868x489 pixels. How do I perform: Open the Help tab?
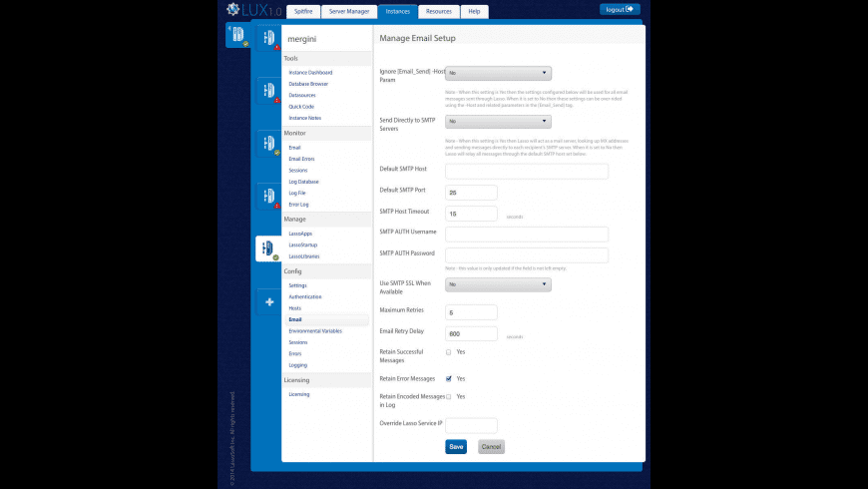click(475, 12)
